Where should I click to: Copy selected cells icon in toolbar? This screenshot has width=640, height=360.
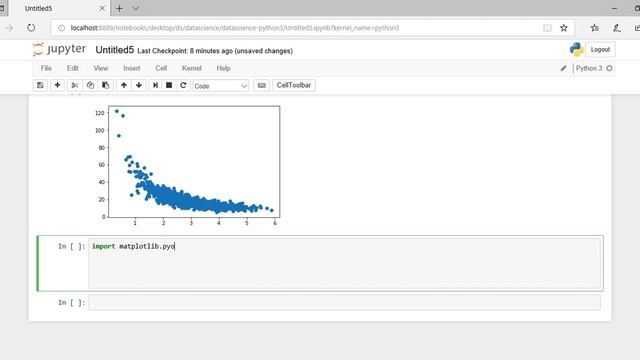[x=90, y=85]
